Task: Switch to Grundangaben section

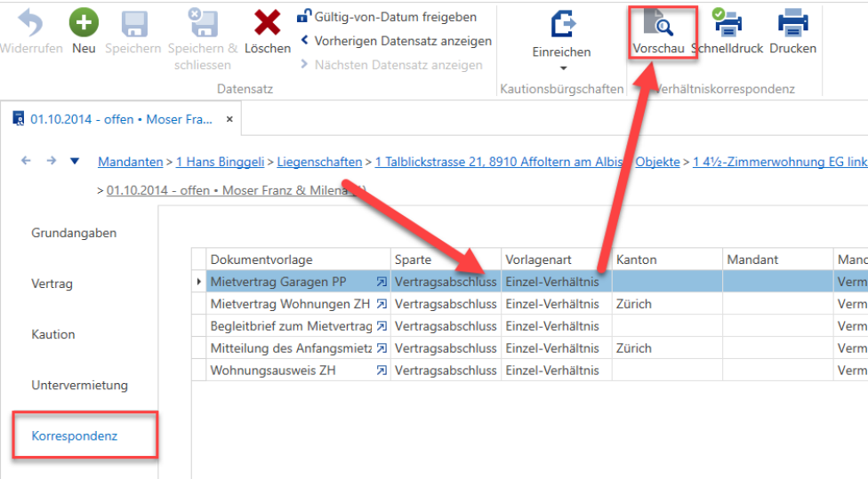Action: click(74, 233)
